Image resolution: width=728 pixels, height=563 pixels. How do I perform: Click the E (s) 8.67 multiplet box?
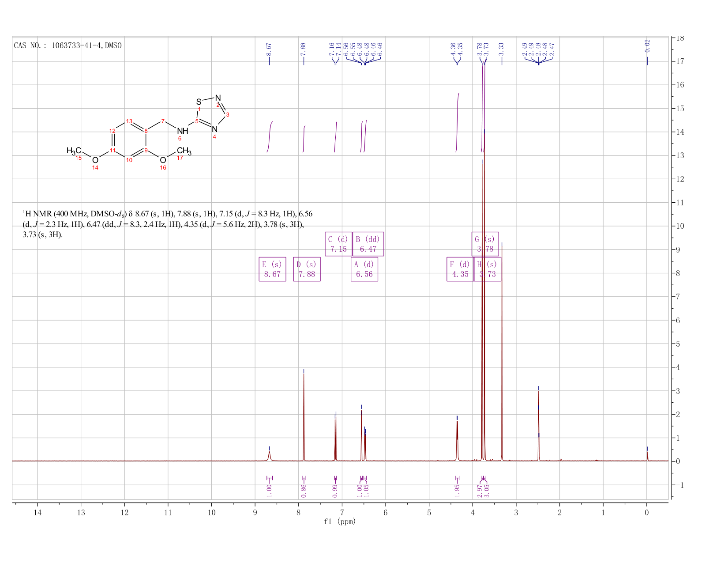pyautogui.click(x=272, y=269)
